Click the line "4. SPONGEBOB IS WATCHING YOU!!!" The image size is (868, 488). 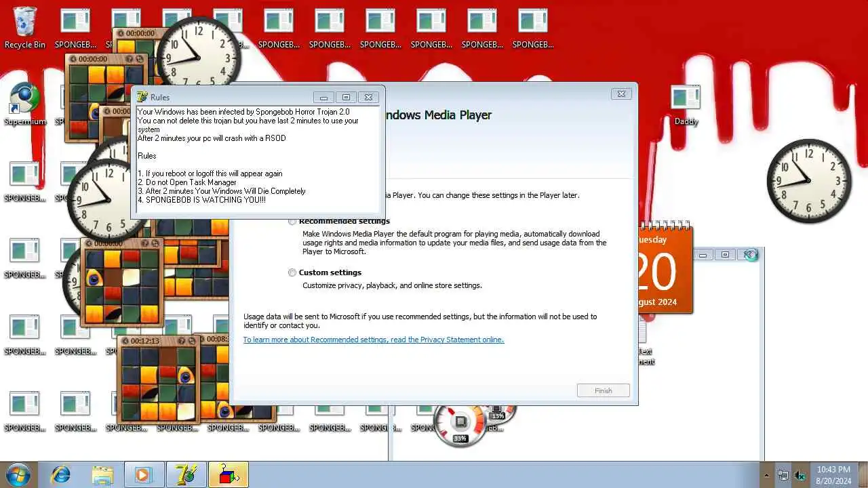(201, 200)
